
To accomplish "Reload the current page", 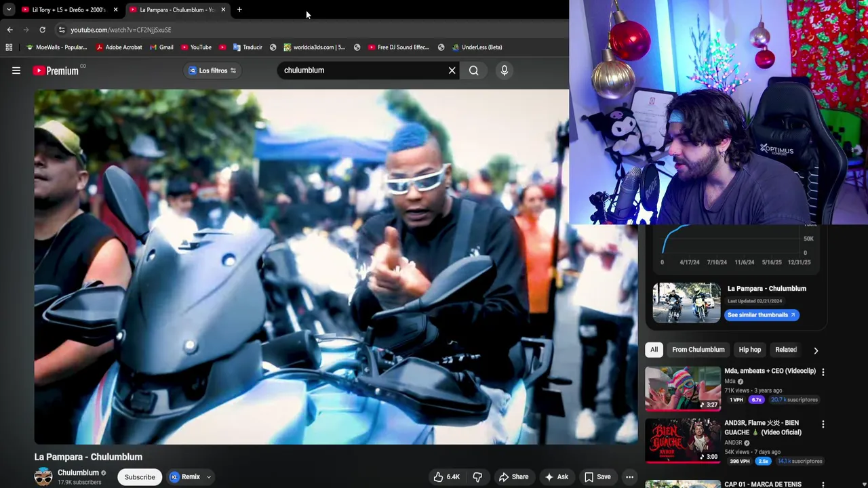I will 42,30.
